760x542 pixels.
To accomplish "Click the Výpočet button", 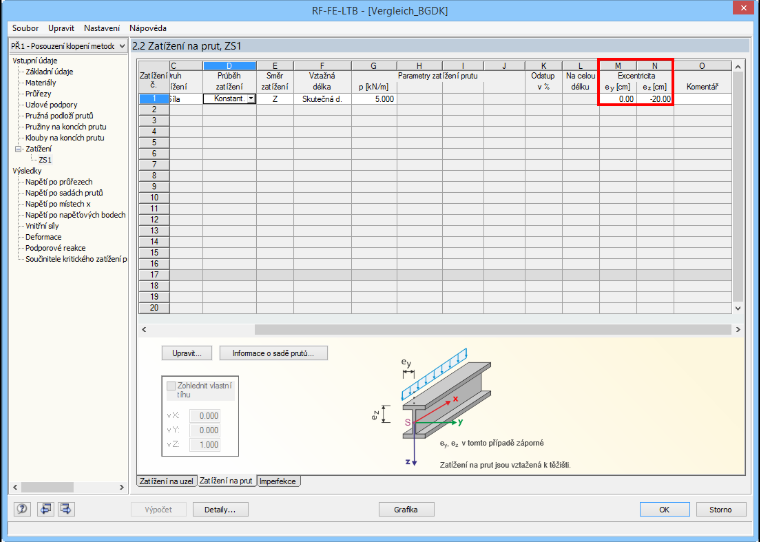I will 158,510.
